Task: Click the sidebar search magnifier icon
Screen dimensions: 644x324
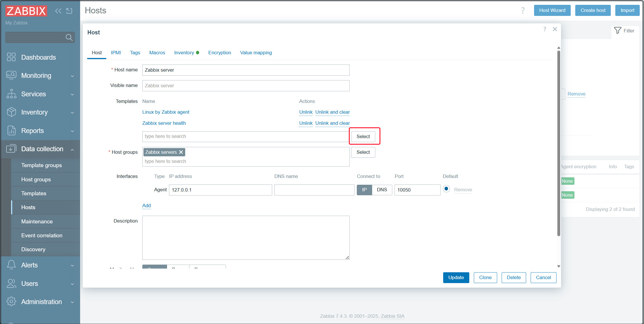Action: click(x=69, y=37)
